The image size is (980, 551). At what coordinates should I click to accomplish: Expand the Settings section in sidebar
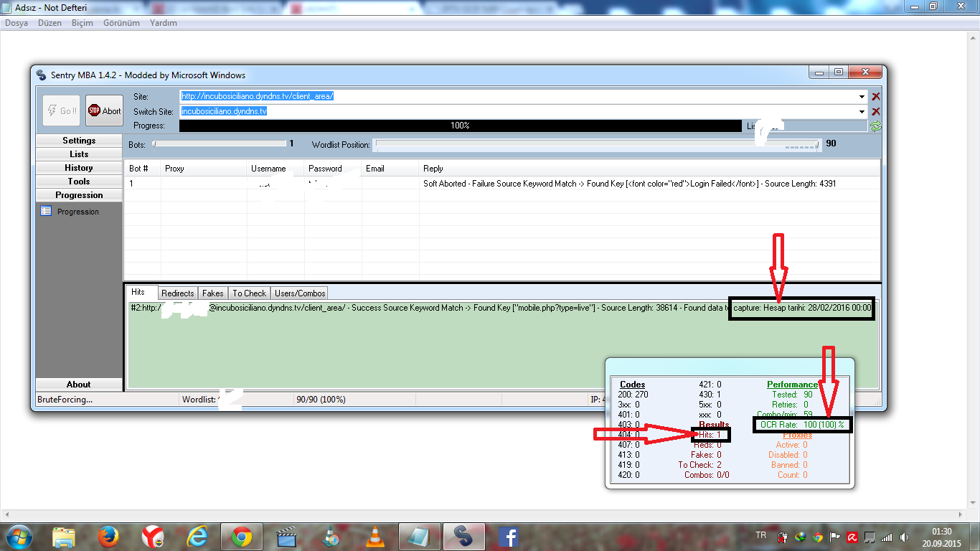tap(79, 141)
